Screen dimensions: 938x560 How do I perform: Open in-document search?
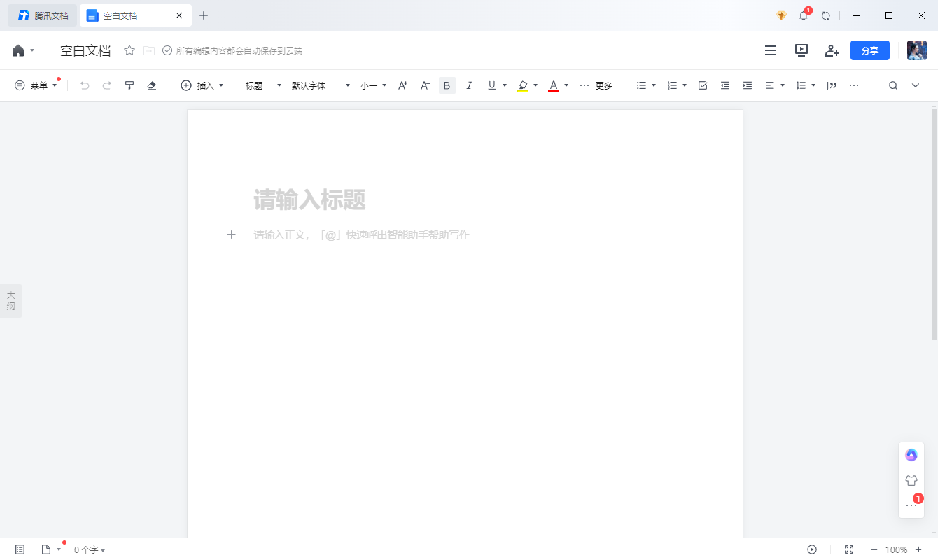point(893,85)
